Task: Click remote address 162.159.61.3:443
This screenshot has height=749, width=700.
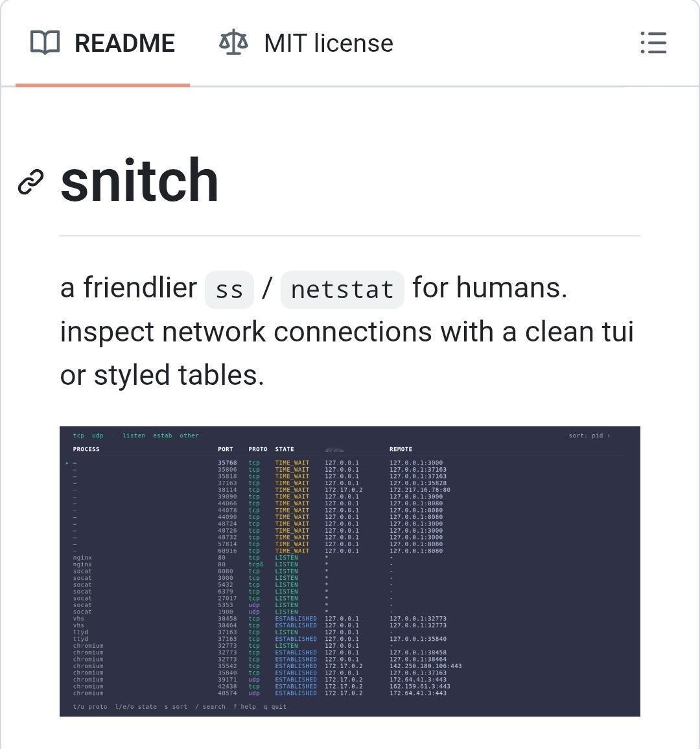Action: coord(420,686)
